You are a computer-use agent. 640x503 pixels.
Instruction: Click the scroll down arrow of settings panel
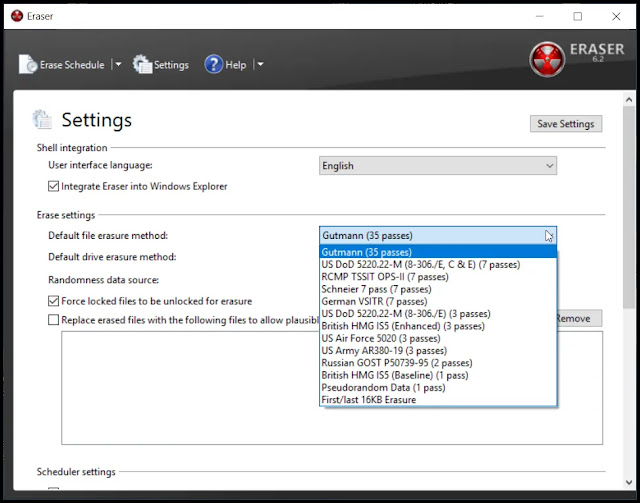(629, 482)
